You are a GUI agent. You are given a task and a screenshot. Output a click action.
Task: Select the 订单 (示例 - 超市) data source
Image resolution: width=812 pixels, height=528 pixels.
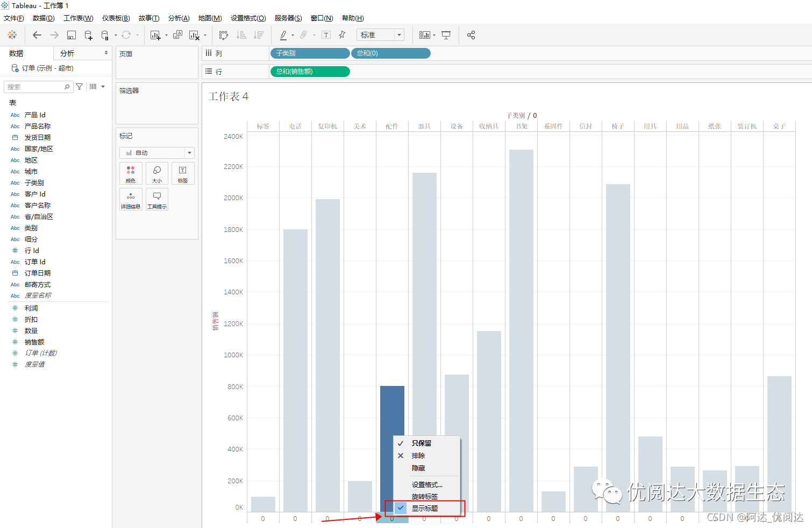pyautogui.click(x=47, y=68)
